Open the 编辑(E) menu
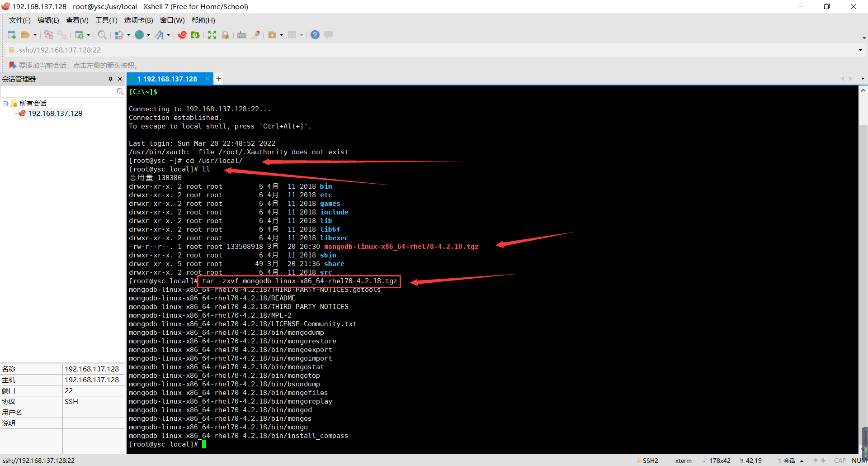Screen dimensions: 868x466 tap(48, 20)
